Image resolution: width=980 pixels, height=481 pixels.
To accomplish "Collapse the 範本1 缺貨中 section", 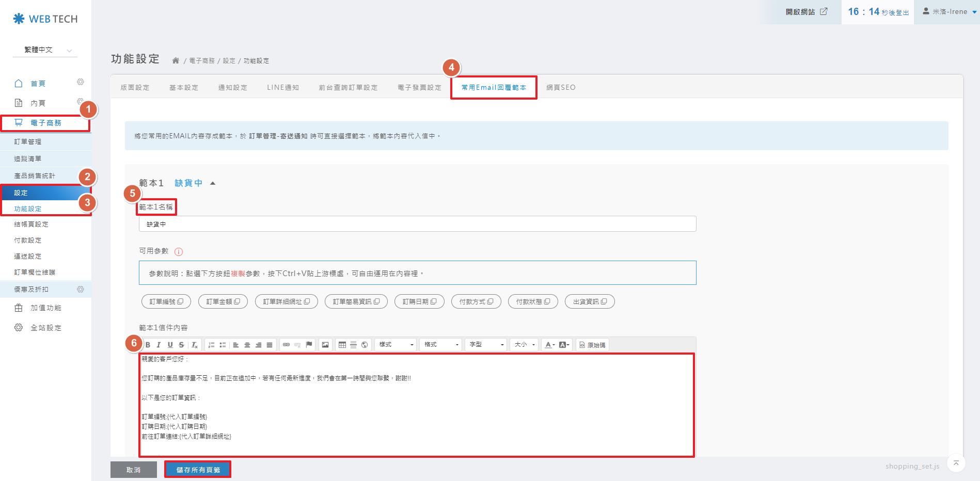I will (213, 183).
